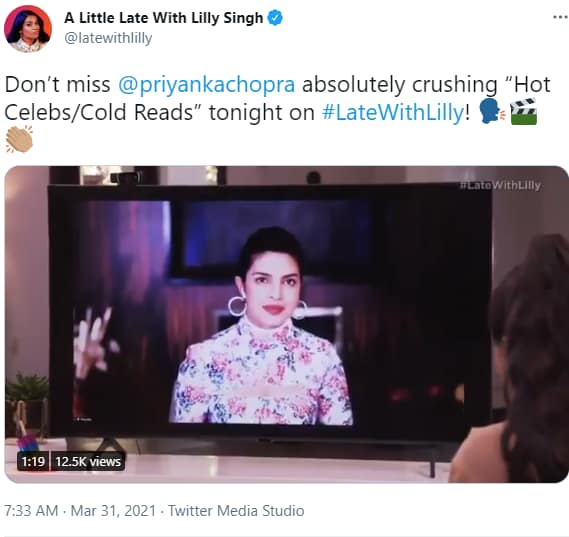Image resolution: width=569 pixels, height=537 pixels.
Task: Play the video of the woman on TV
Action: click(x=287, y=324)
